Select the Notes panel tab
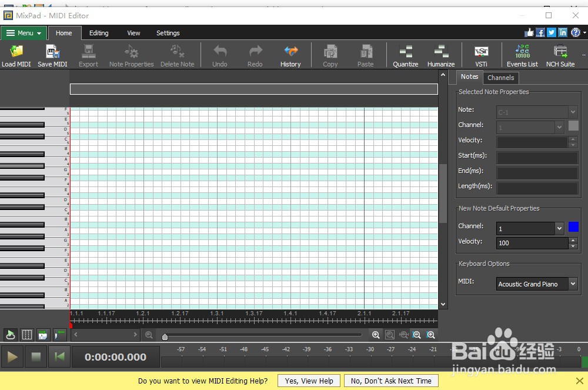Viewport: 588px width, 390px height. [469, 77]
